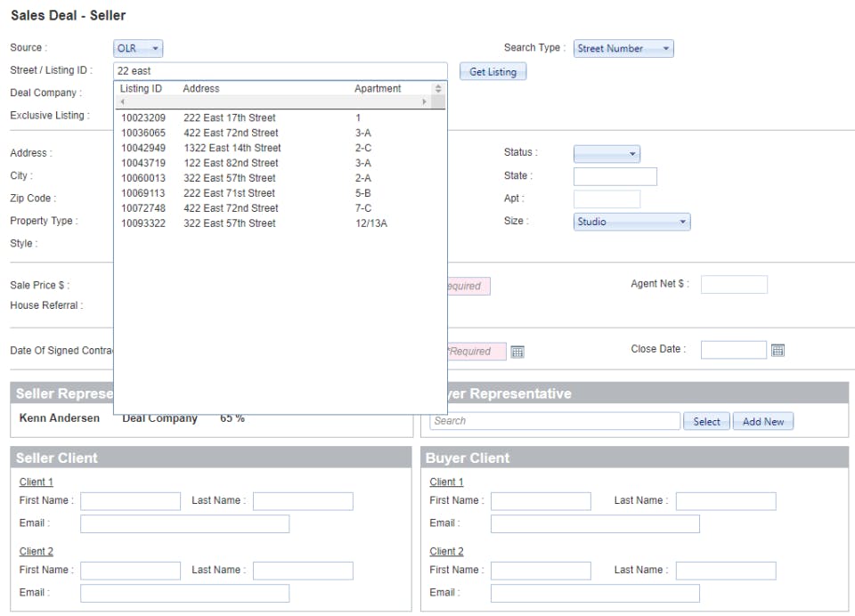Image resolution: width=855 pixels, height=616 pixels.
Task: Click Buyer Client's Client 2 link
Action: (x=446, y=551)
